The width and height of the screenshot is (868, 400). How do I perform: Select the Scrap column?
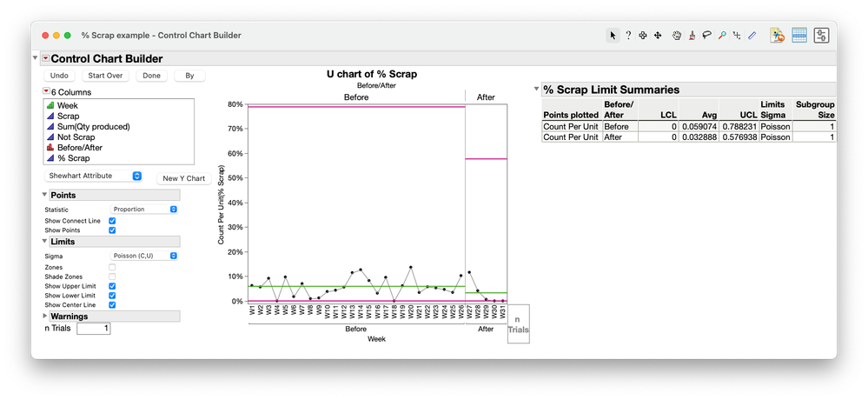point(68,116)
